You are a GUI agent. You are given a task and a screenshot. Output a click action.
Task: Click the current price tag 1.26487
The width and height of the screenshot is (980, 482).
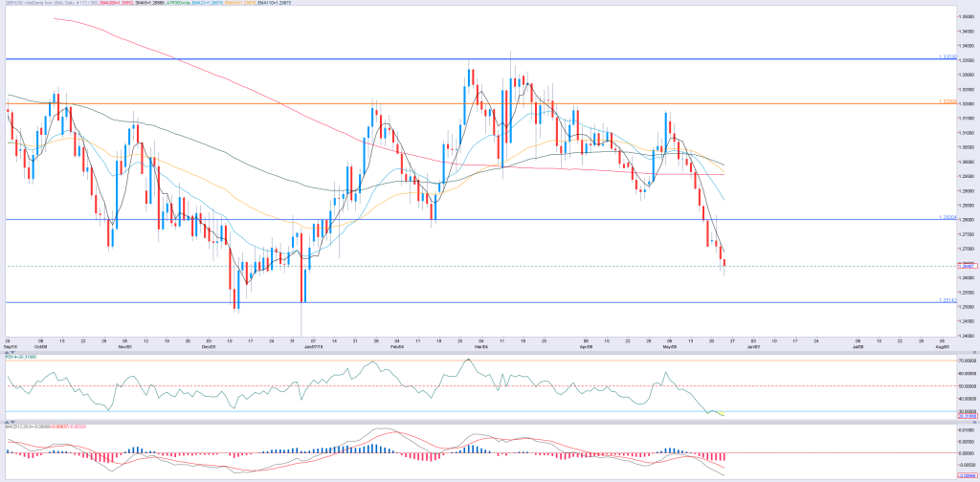tap(969, 266)
